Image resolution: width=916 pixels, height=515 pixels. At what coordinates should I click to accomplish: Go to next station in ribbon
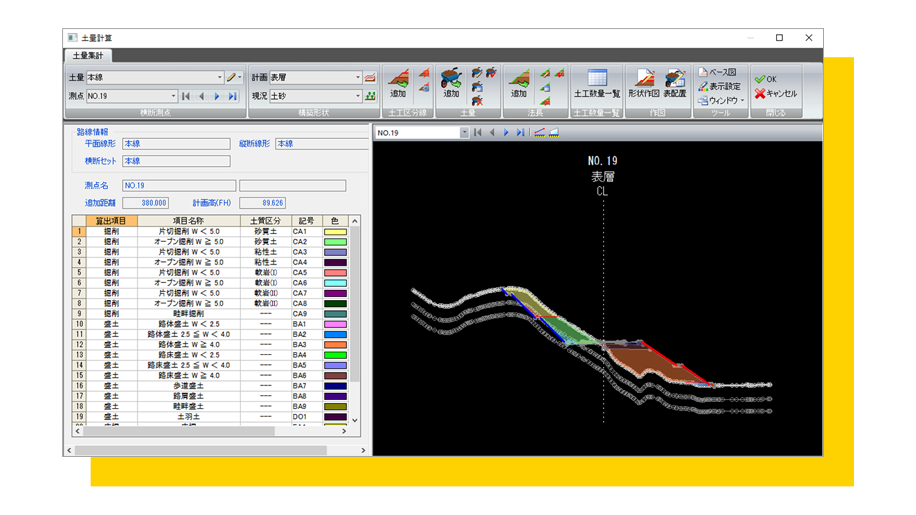click(x=217, y=96)
